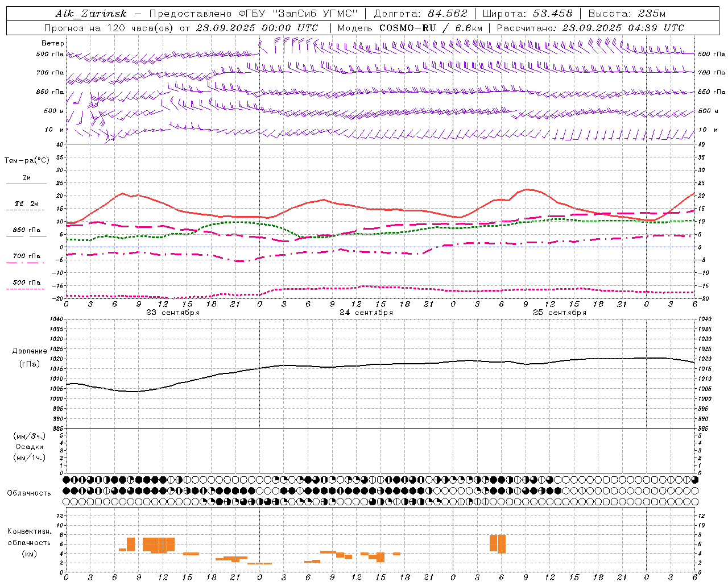Image resolution: width=728 pixels, height=582 pixels.
Task: Select the "850 гПа" temperature legend entry
Action: point(27,230)
